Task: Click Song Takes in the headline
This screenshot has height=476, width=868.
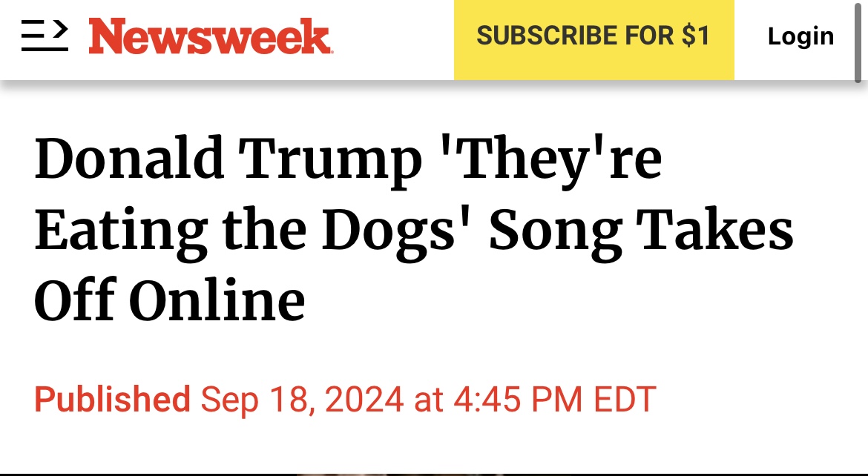Action: [x=641, y=230]
